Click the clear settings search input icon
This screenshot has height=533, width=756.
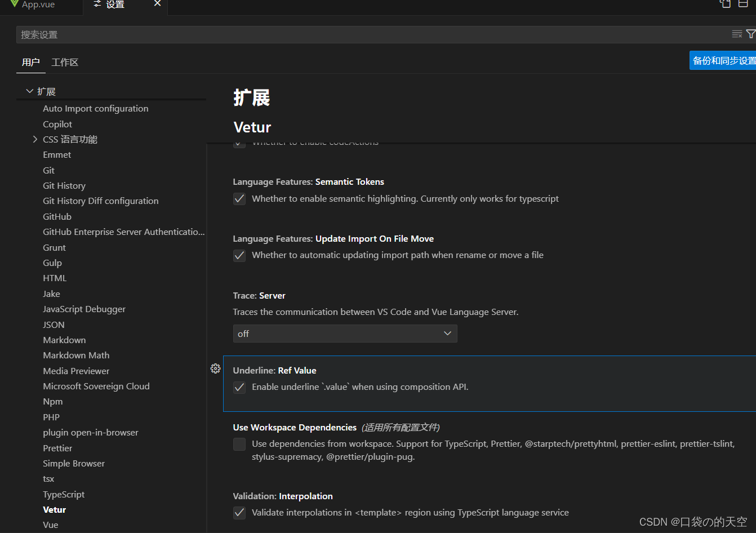pyautogui.click(x=737, y=34)
